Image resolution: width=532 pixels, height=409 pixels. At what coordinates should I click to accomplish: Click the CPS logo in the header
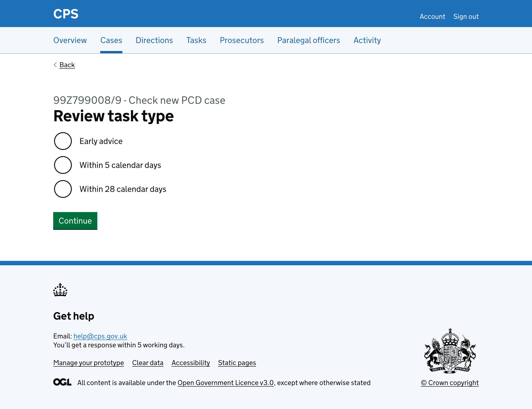coord(66,14)
